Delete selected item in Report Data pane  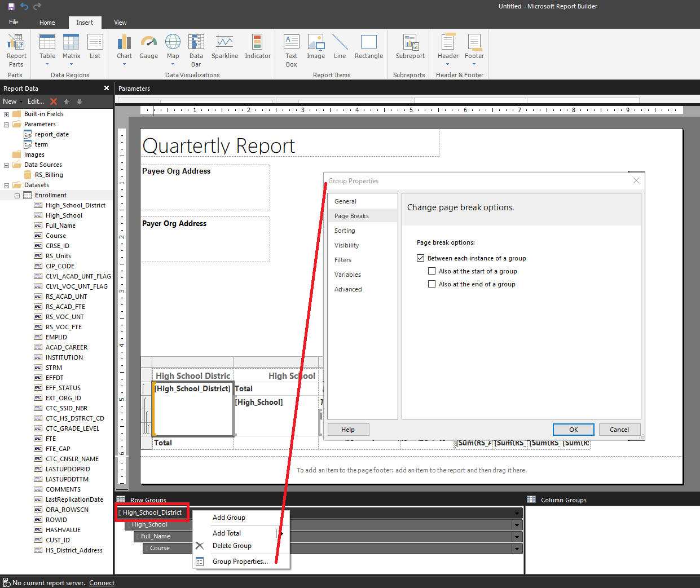pos(54,101)
